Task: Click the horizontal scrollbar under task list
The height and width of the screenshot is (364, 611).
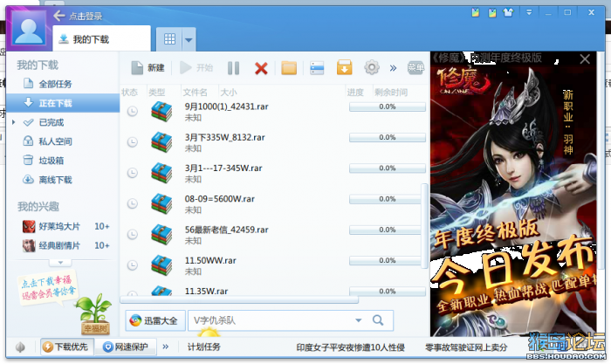Action: point(239,299)
